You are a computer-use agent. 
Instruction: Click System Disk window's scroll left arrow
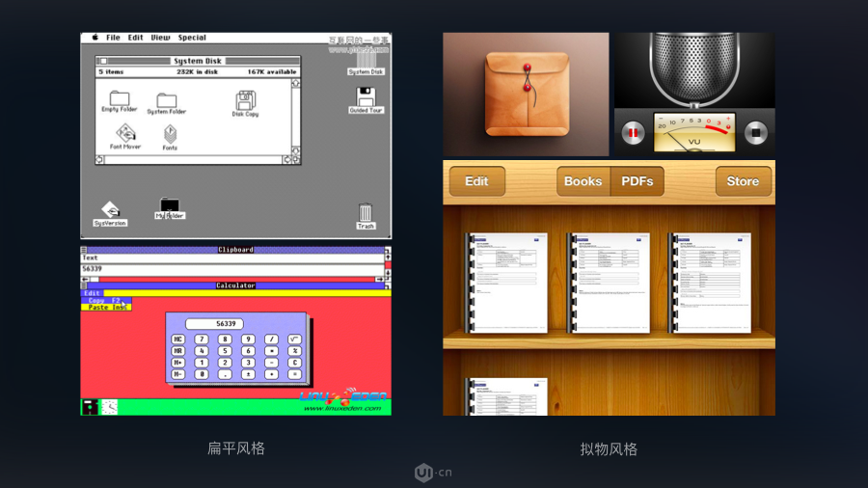click(99, 160)
